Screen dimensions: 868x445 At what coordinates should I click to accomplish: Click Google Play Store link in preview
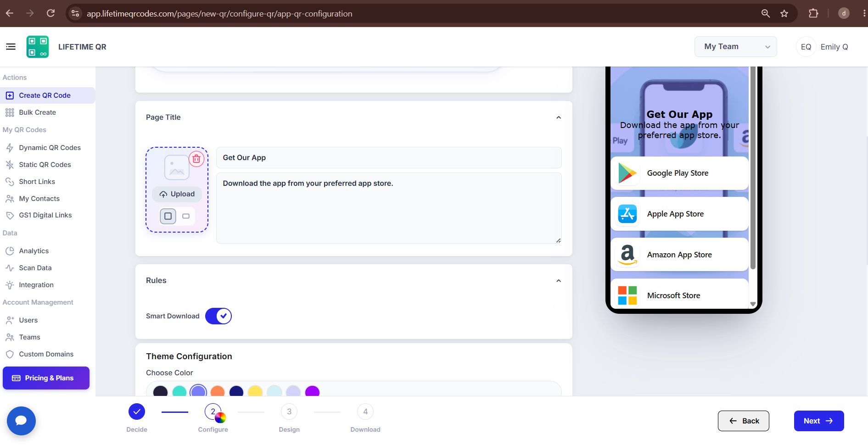coord(679,173)
